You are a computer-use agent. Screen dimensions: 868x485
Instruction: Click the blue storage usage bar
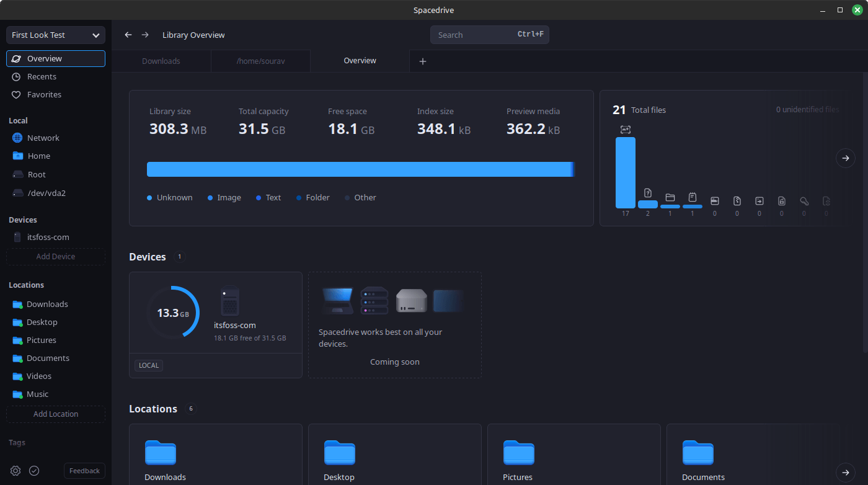(x=361, y=169)
